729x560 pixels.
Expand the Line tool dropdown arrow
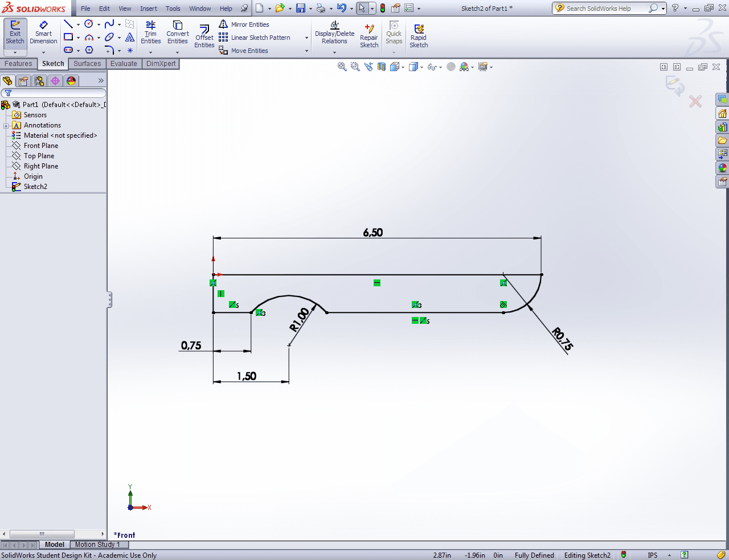(x=78, y=24)
